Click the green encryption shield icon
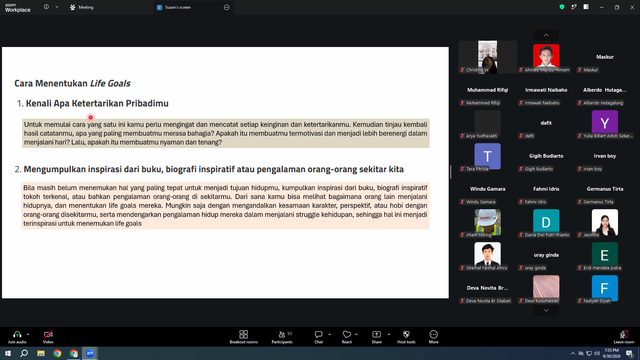640x360 pixels. click(x=562, y=7)
